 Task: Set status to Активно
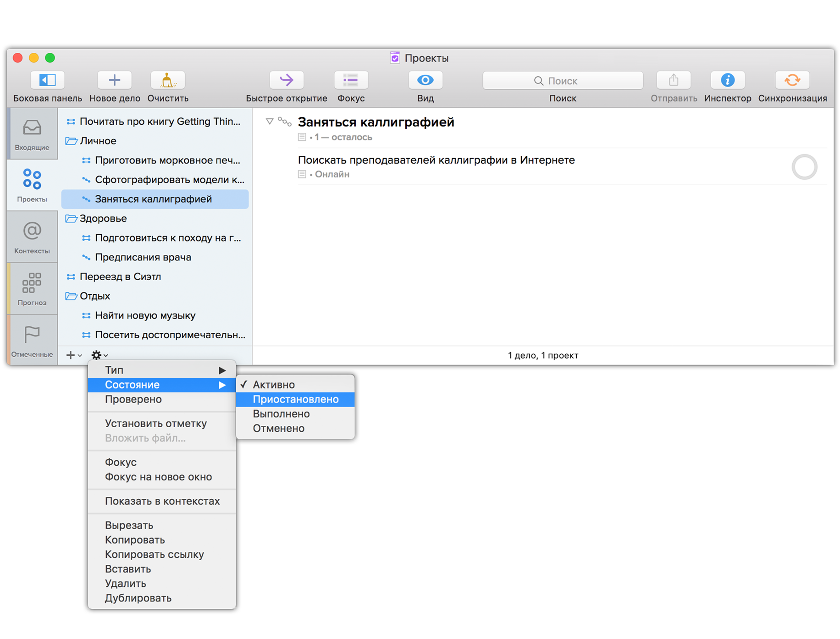pos(295,385)
